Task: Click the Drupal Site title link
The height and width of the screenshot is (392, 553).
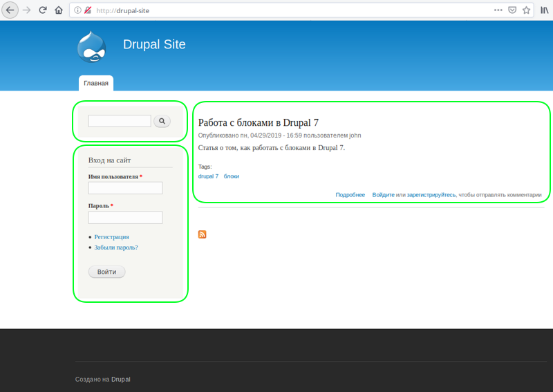Action: click(154, 44)
